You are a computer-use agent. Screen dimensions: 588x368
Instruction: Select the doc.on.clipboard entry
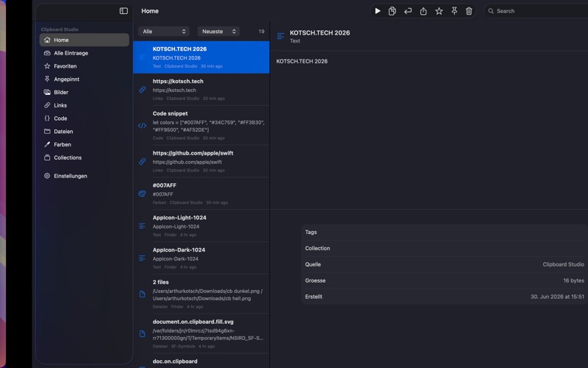[201, 361]
